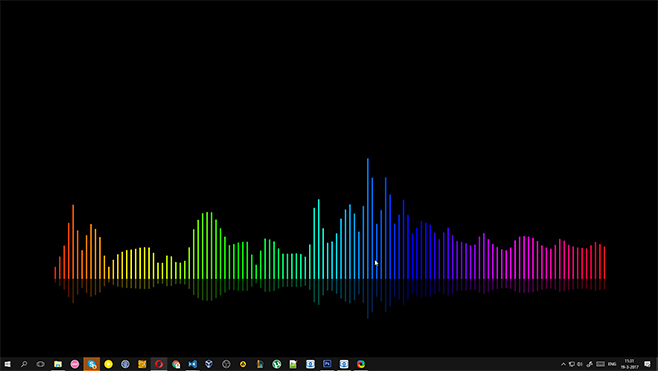The image size is (658, 371).
Task: Click the yellow round play icon
Action: coord(108,364)
